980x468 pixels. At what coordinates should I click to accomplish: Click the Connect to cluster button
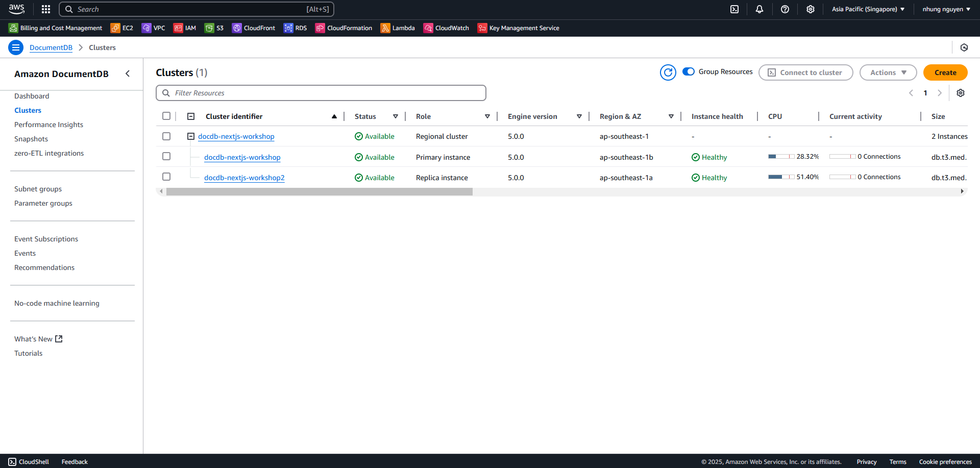[x=805, y=72]
